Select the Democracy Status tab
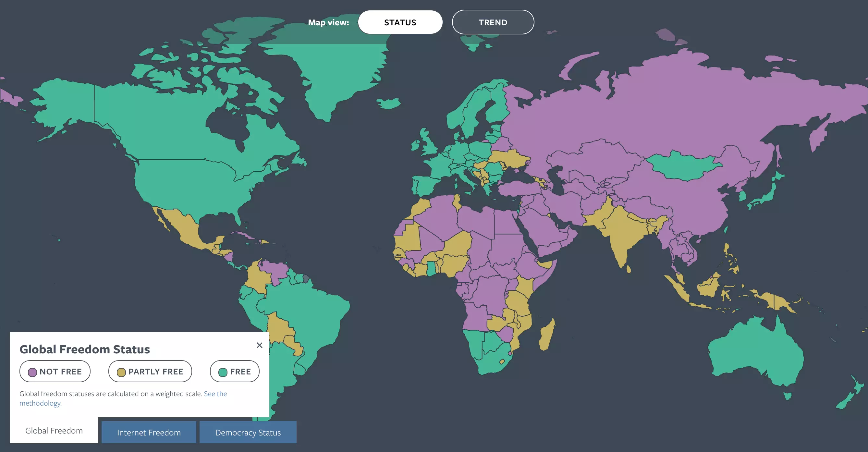The height and width of the screenshot is (452, 868). pos(248,432)
